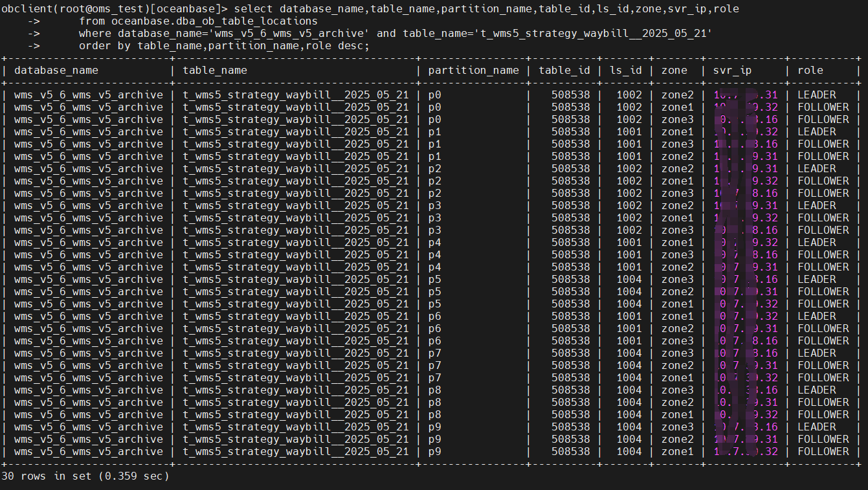Viewport: 868px width, 490px height.
Task: Click partition name p2 in its LEADER row
Action: tap(434, 169)
